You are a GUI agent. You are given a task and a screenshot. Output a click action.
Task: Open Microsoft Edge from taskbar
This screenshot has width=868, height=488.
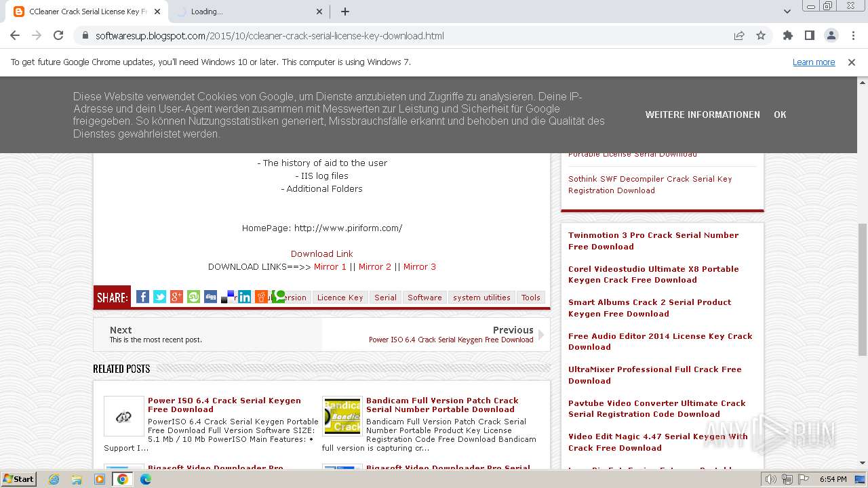tap(145, 479)
